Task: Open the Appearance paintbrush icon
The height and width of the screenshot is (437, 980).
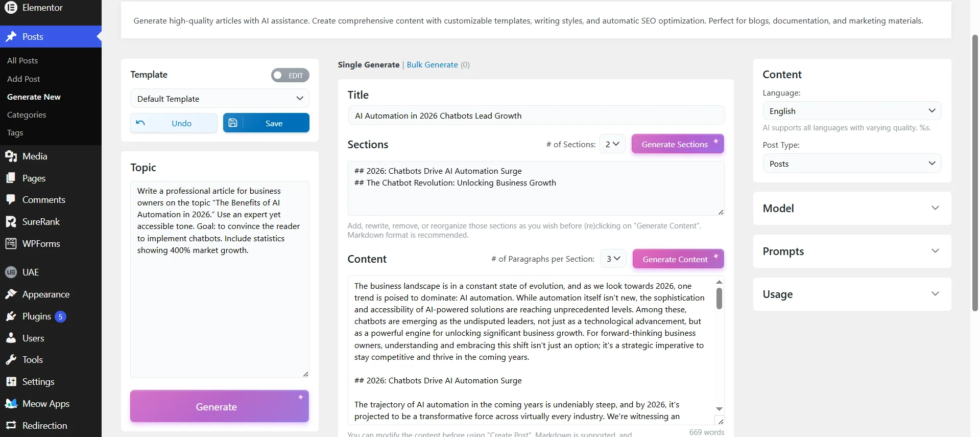Action: [11, 294]
